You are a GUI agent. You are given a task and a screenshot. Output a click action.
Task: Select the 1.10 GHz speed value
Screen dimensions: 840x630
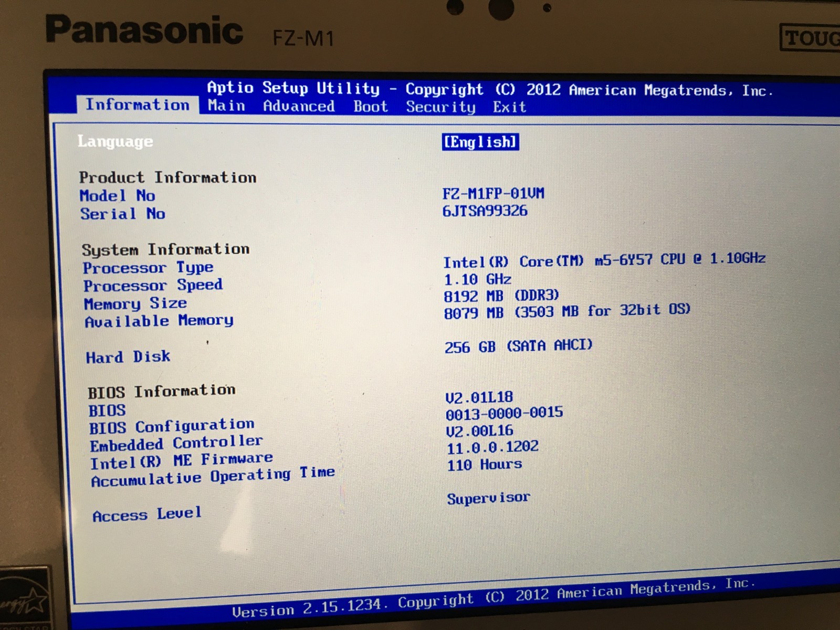(x=478, y=279)
